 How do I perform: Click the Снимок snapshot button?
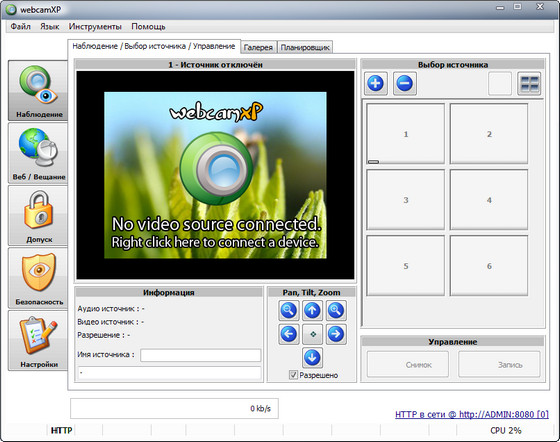point(408,365)
